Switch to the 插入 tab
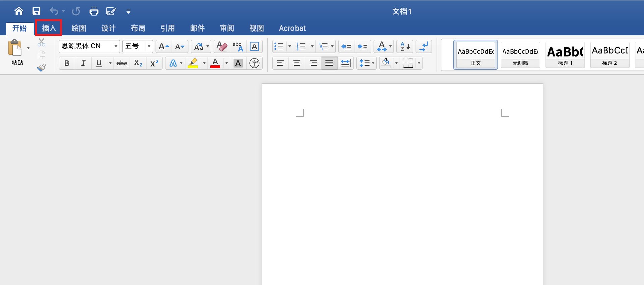This screenshot has height=285, width=644. (49, 28)
